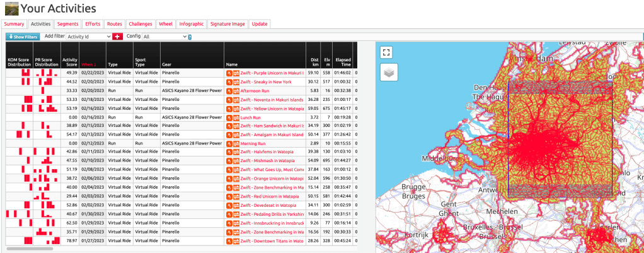
Task: Click Strava icon on Lunch Run row
Action: click(x=229, y=117)
